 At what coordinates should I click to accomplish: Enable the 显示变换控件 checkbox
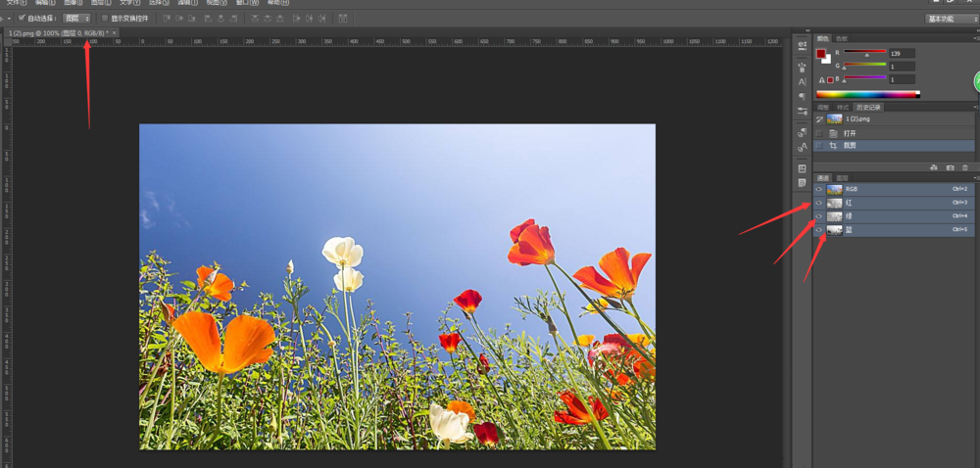click(x=105, y=18)
